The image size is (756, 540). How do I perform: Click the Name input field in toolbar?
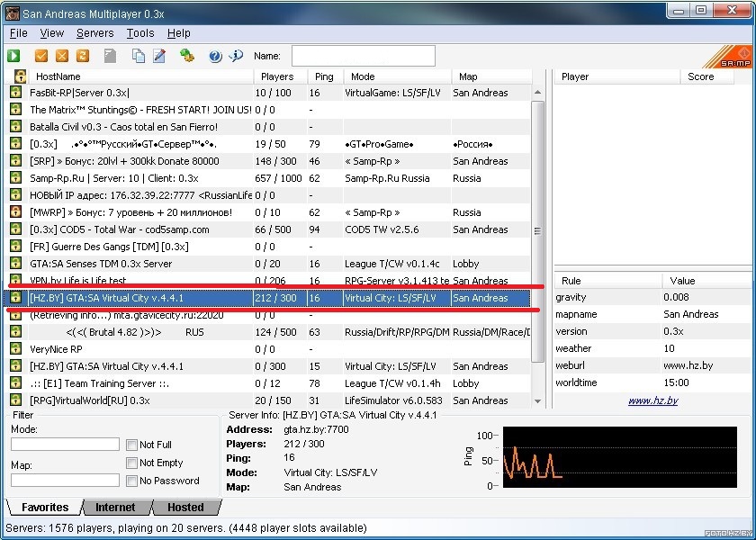click(x=363, y=56)
